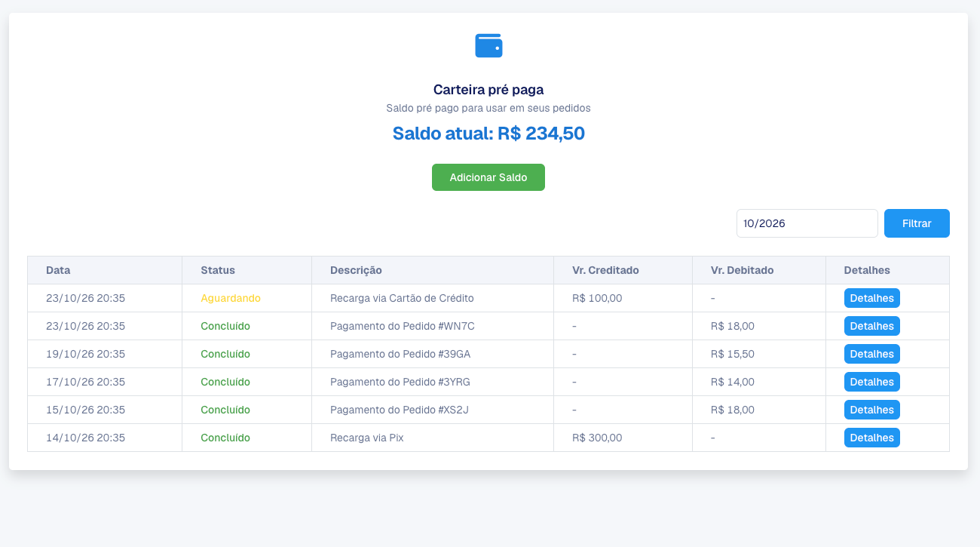Click the Saldo pré pago subtitle text
980x547 pixels.
point(488,108)
